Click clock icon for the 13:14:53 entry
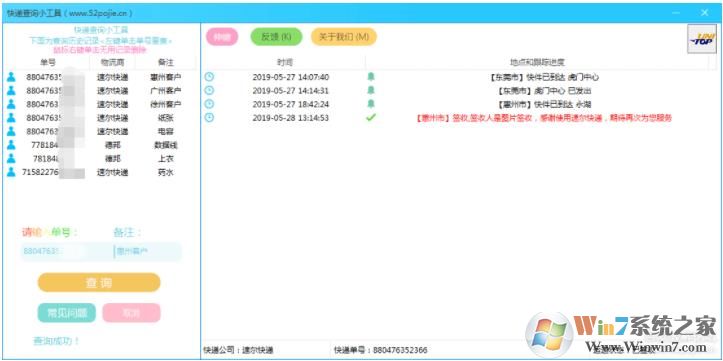Screen dimensions: 723x361 coord(209,118)
